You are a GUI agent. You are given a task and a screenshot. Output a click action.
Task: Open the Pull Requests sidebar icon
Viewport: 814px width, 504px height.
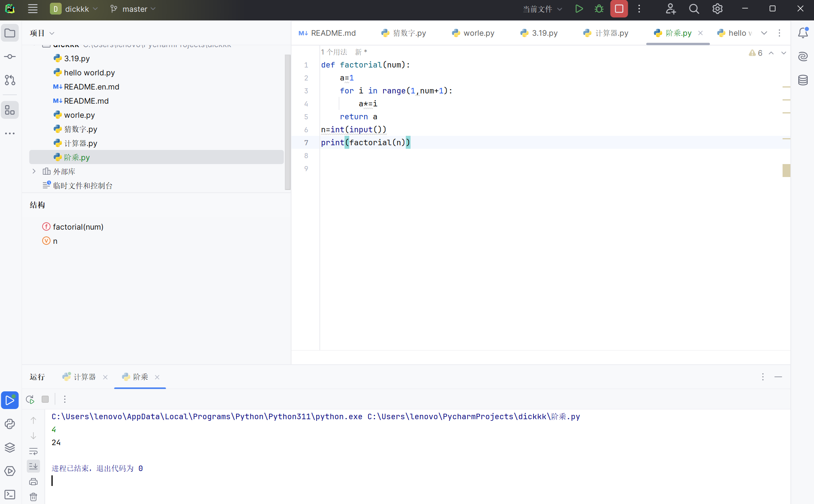10,80
